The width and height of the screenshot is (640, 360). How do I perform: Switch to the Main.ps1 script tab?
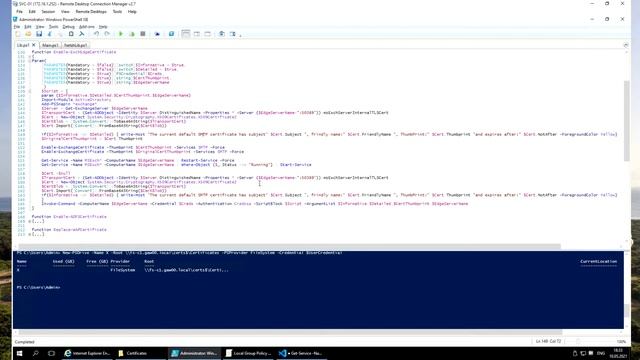(x=50, y=45)
